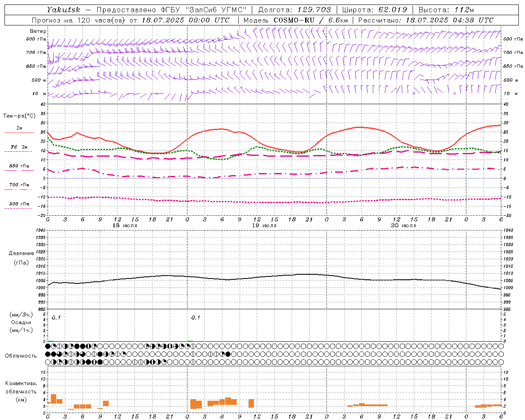The image size is (525, 420).
Task: Click the "Конвективн." convective cloud label
Action: [21, 383]
